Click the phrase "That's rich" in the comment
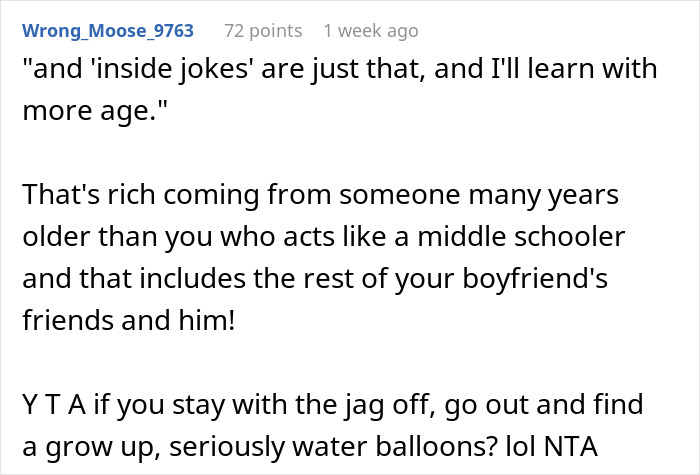Viewport: 700px width, 475px height. pos(89,195)
